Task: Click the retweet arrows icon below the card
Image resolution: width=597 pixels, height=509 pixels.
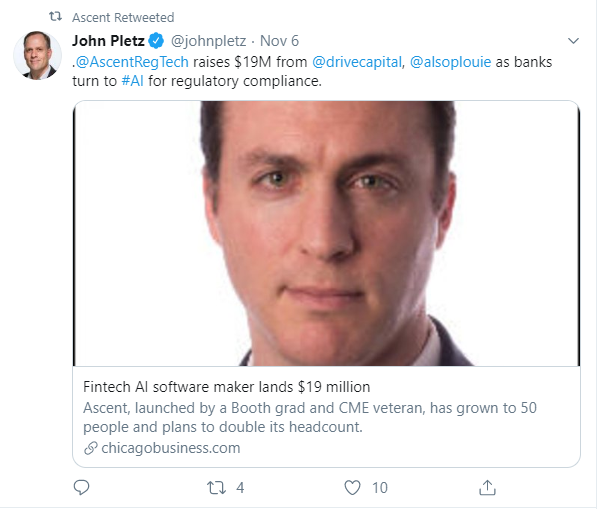Action: click(x=216, y=488)
